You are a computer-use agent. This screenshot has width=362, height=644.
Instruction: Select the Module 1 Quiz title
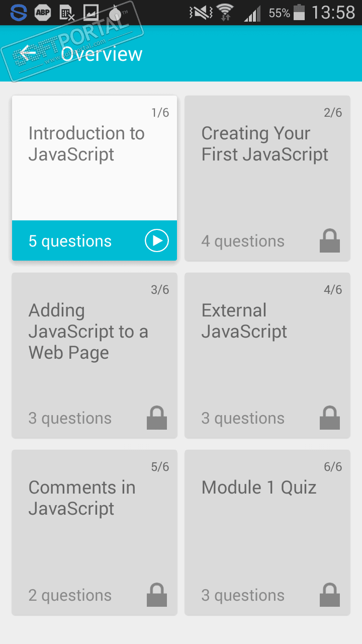(258, 488)
